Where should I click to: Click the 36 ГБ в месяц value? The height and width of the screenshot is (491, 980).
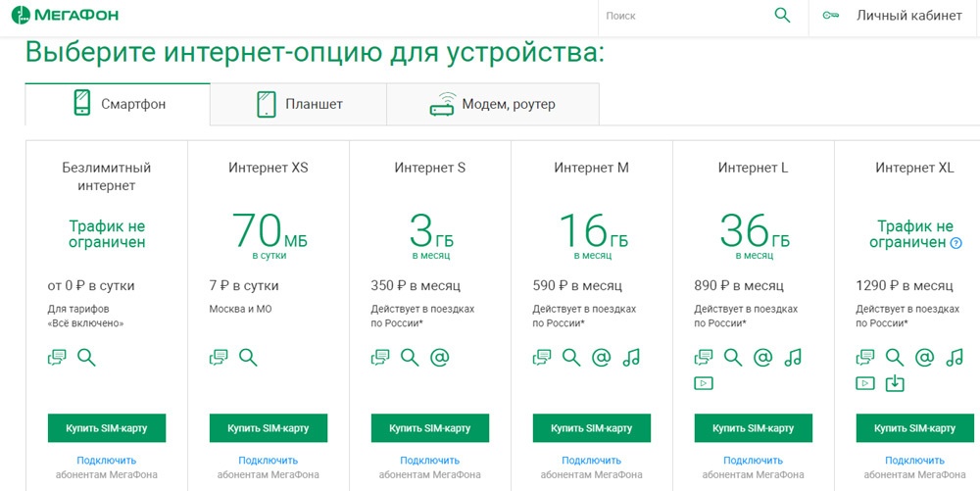(x=754, y=236)
